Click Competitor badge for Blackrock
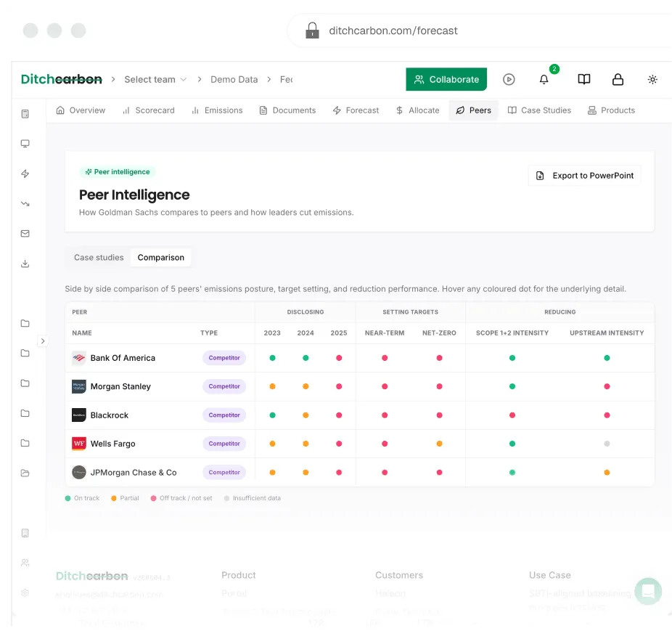Image resolution: width=672 pixels, height=631 pixels. (224, 415)
